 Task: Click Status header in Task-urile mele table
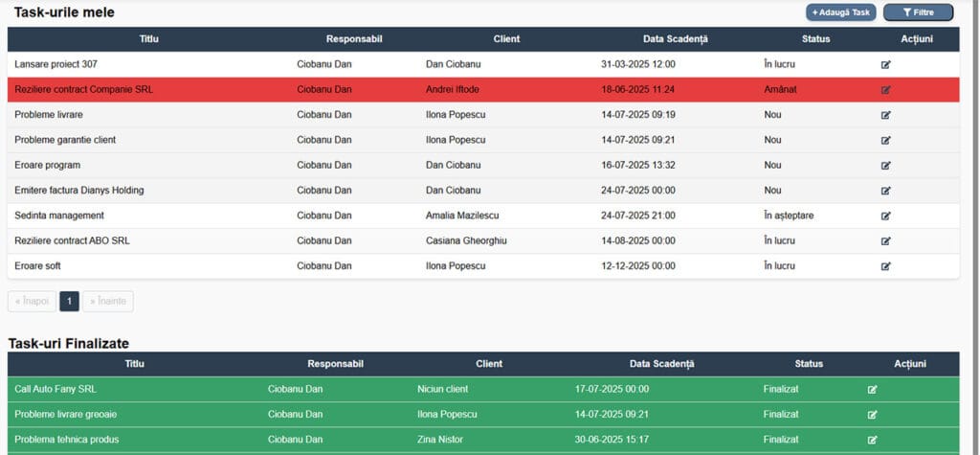click(815, 39)
